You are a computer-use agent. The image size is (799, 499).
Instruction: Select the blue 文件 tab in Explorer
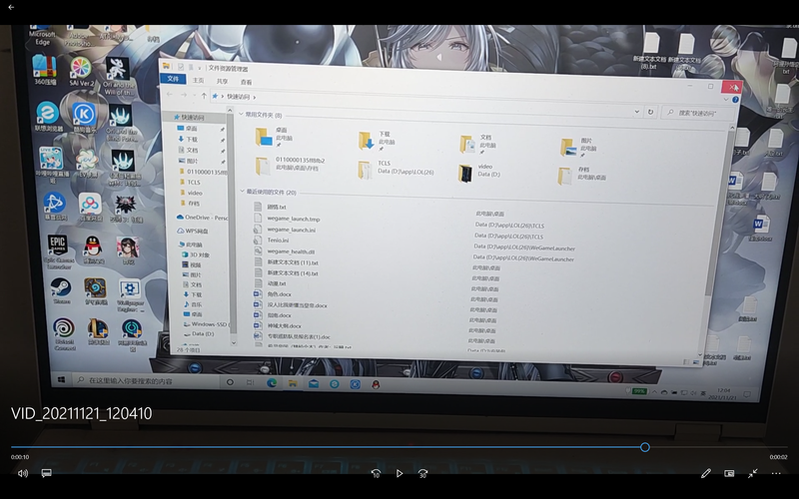point(172,79)
